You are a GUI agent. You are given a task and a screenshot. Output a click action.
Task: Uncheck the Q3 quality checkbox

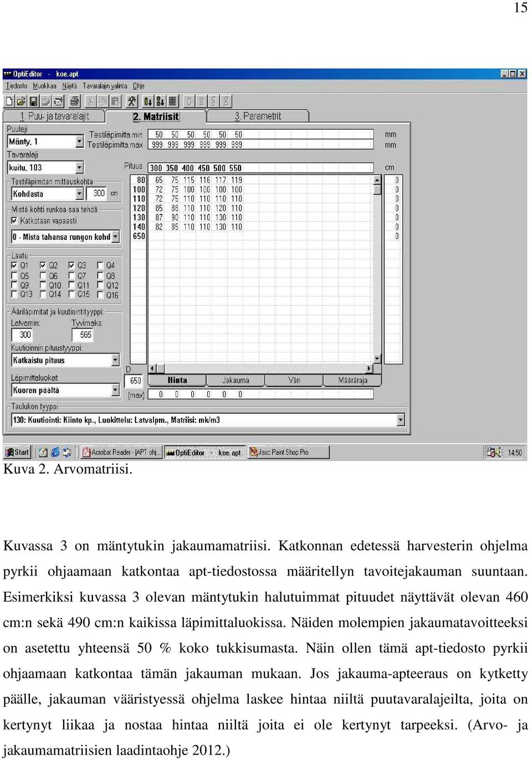(71, 265)
